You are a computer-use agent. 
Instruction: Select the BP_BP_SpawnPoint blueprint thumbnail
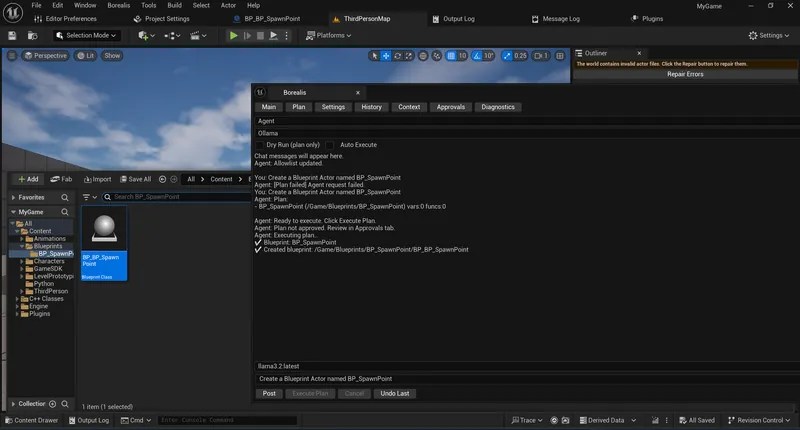[x=104, y=243]
